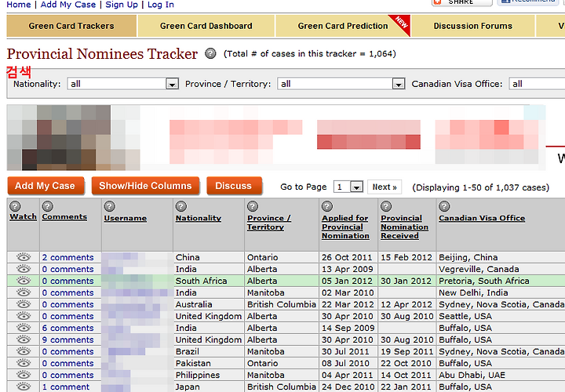Toggle watch eye for United Kingdom 9 comments row
This screenshot has width=565, height=392.
(24, 339)
